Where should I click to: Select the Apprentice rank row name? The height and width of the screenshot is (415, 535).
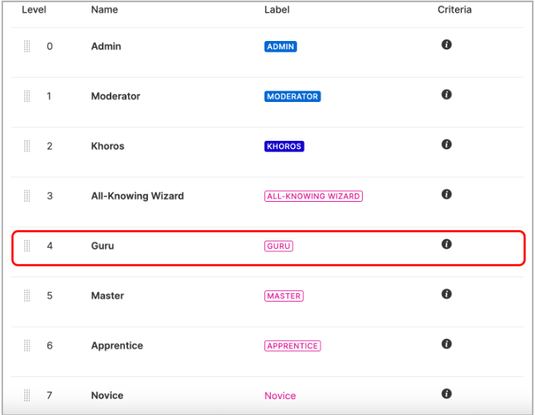(117, 345)
